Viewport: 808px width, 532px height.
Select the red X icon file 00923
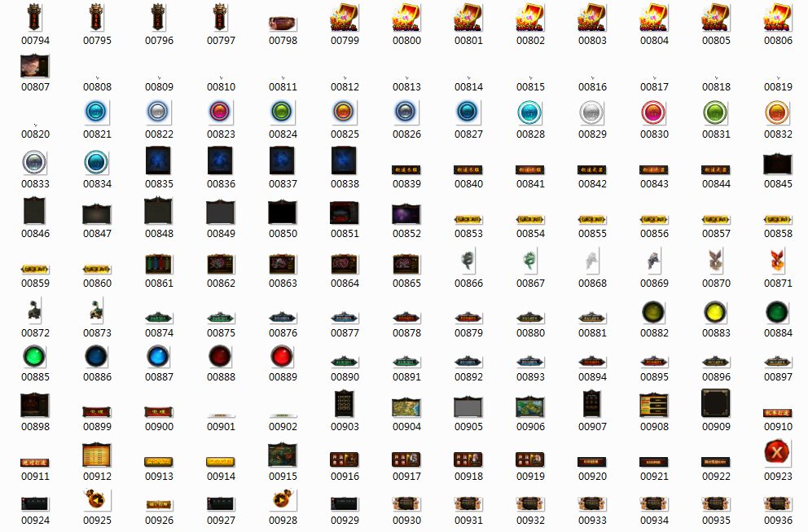point(777,452)
